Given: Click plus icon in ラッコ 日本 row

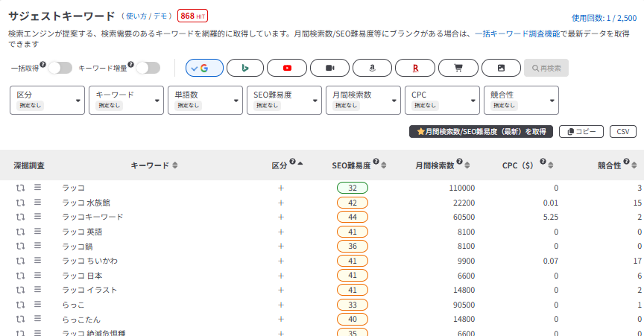Looking at the screenshot, I should point(281,276).
